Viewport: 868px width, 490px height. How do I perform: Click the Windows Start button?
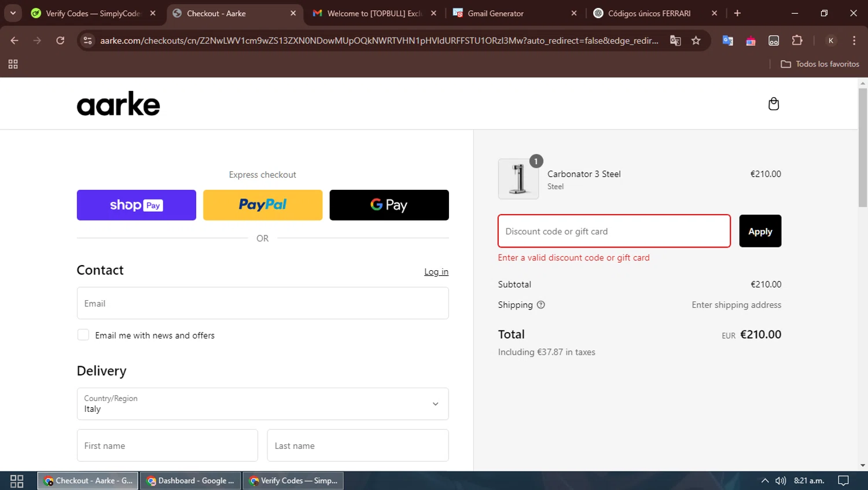[x=17, y=481]
